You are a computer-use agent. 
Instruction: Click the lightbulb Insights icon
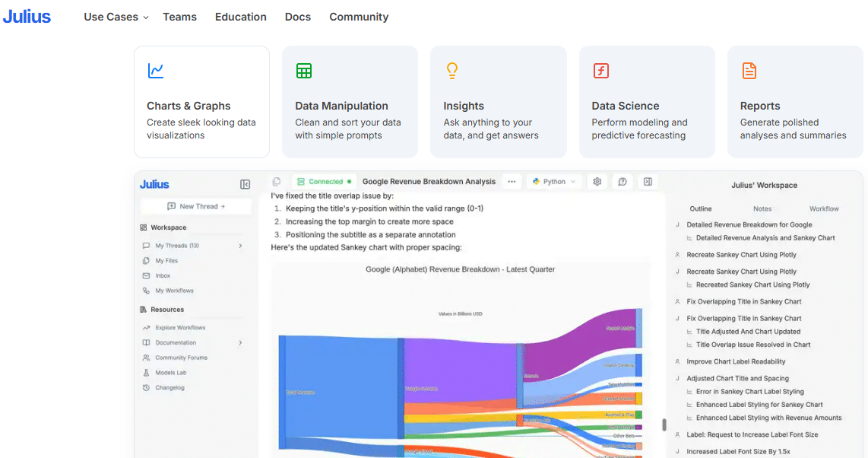(x=452, y=71)
